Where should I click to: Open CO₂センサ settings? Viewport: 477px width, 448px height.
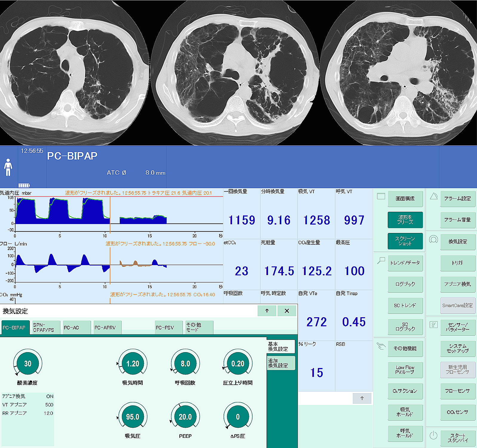click(458, 412)
